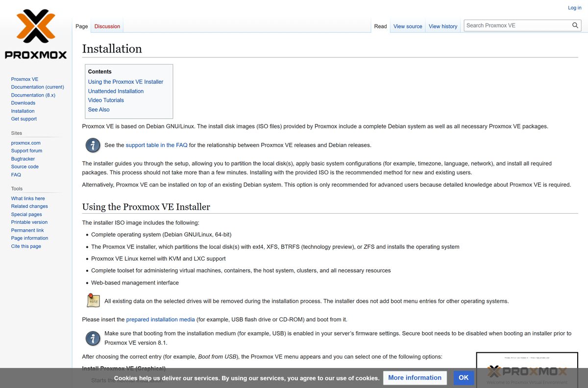
Task: Jump to Unattended Installation section
Action: pyautogui.click(x=116, y=91)
